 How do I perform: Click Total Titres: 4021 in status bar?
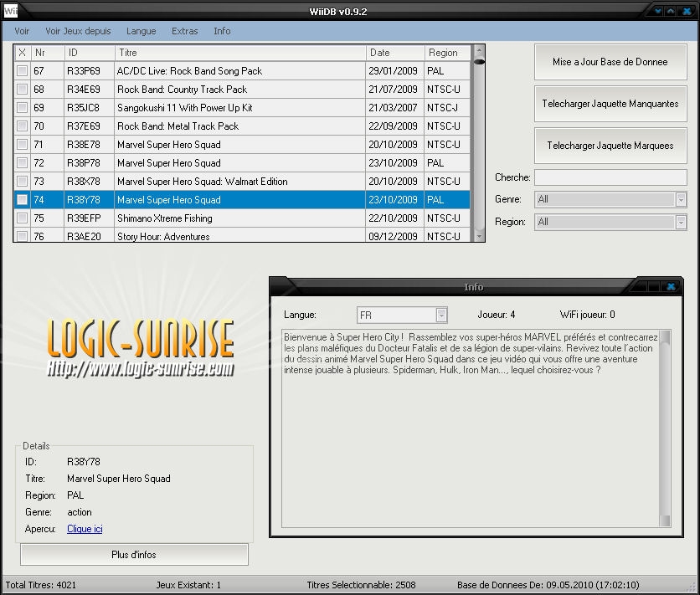(x=41, y=585)
